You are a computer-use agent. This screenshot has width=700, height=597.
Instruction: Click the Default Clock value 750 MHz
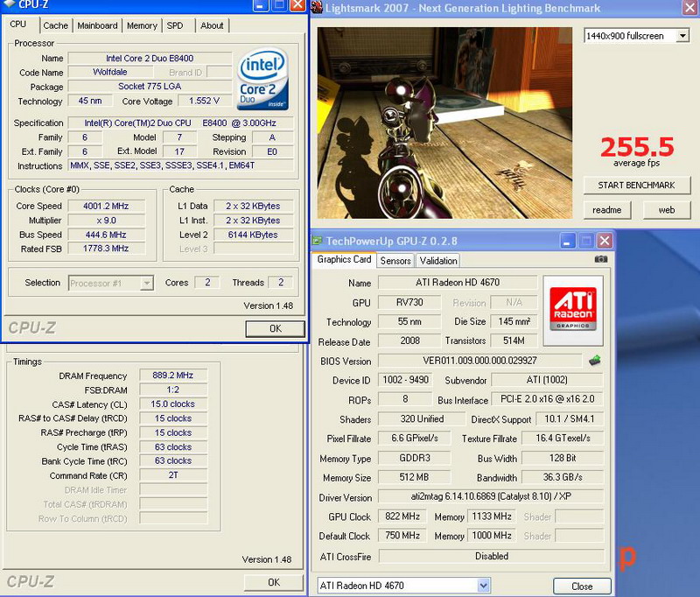[x=402, y=535]
